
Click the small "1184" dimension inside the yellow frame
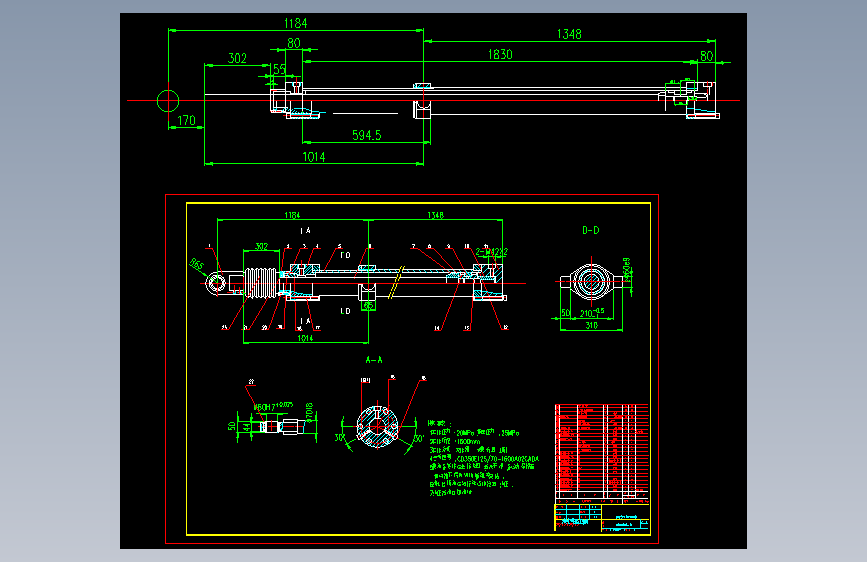pos(292,215)
